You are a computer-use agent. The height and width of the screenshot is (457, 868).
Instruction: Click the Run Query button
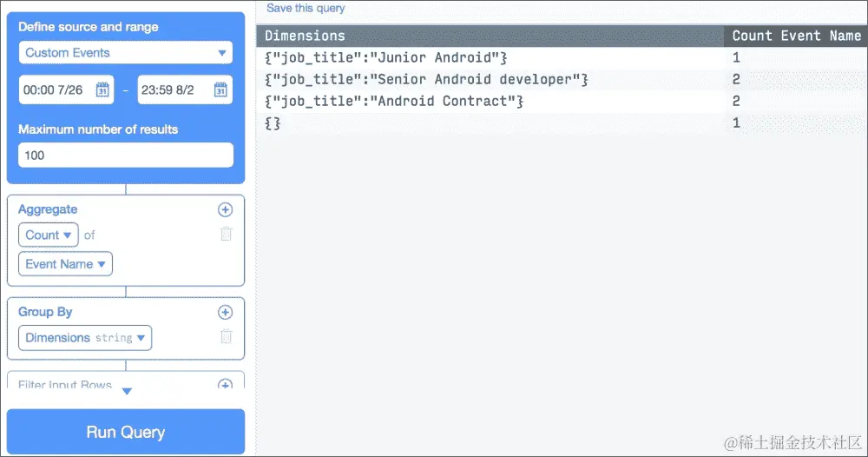click(x=126, y=432)
